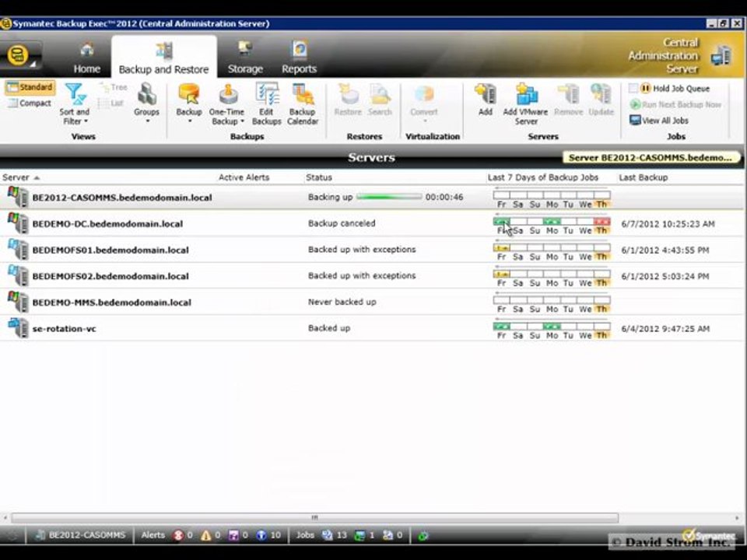747x560 pixels.
Task: Click the Backed up with exceptions status for BEDEMOFS01
Action: [362, 250]
